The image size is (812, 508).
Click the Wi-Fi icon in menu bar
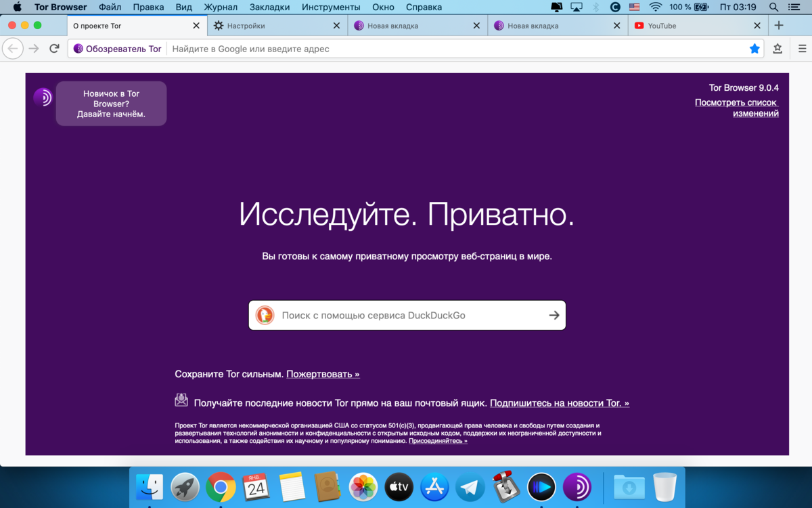655,7
